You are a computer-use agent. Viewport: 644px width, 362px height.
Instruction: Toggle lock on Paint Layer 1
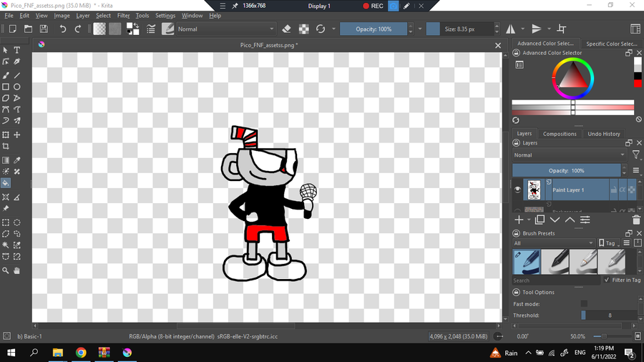coord(614,190)
